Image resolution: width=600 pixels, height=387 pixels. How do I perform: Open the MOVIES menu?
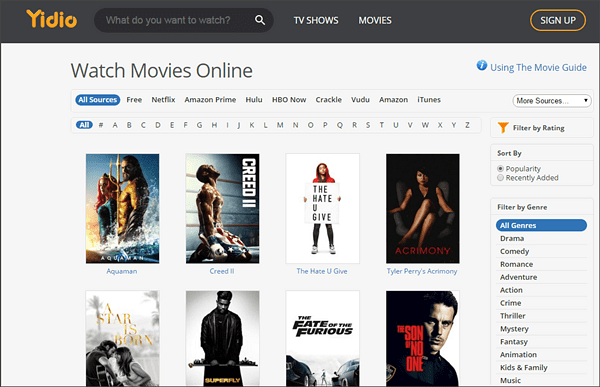375,20
